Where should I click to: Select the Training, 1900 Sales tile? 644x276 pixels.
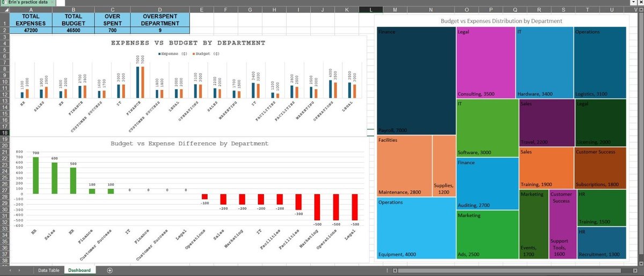[x=546, y=168]
